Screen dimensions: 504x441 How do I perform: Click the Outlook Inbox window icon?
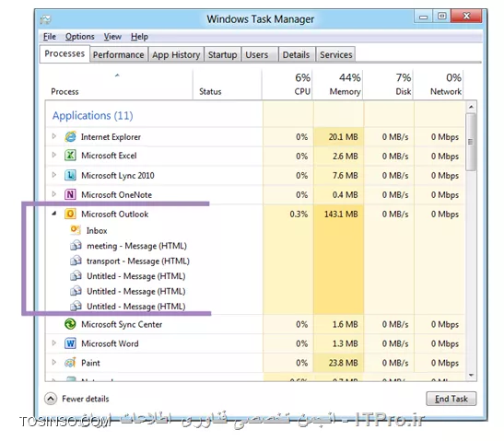click(x=76, y=229)
